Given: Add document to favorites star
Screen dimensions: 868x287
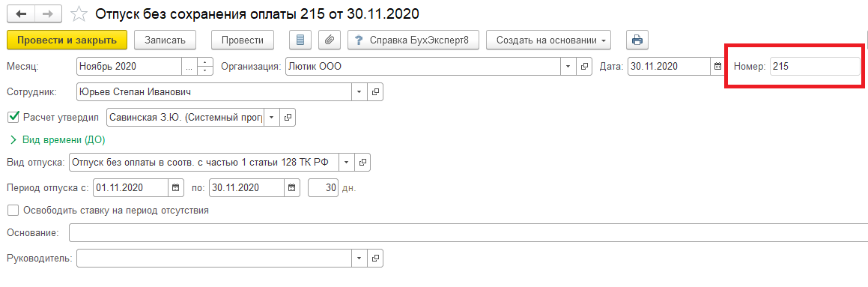Looking at the screenshot, I should tap(79, 13).
